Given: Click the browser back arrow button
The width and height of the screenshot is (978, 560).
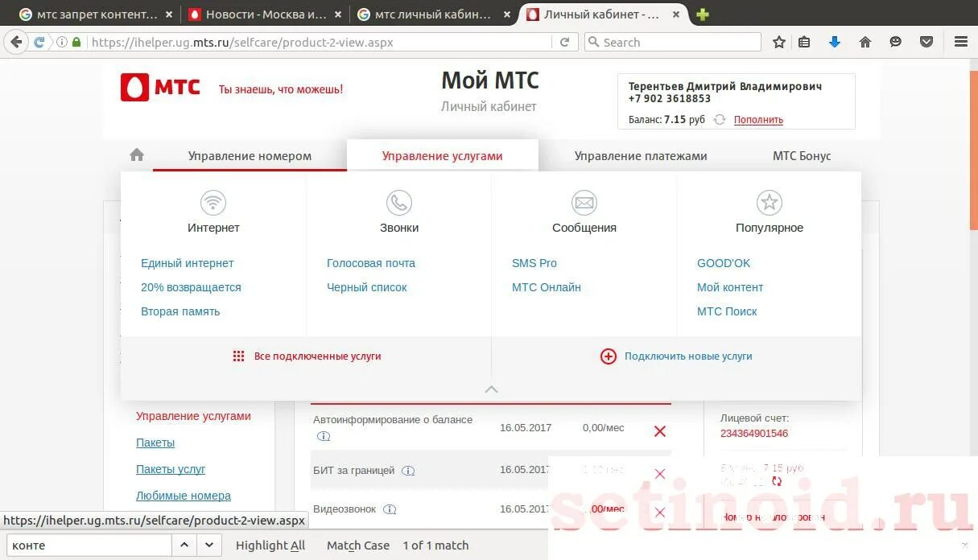Looking at the screenshot, I should click(x=16, y=43).
